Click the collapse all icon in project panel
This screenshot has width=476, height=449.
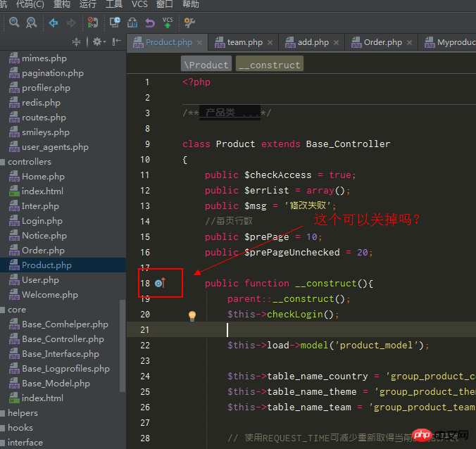(77, 42)
